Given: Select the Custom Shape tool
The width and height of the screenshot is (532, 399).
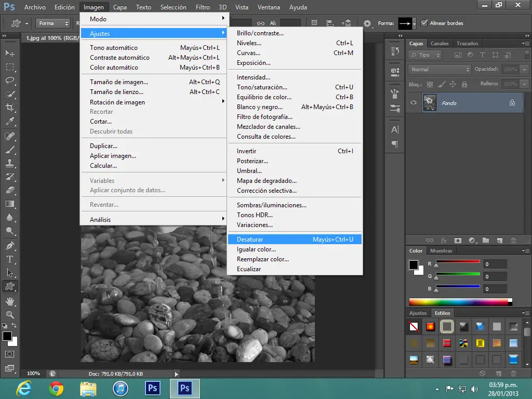Looking at the screenshot, I should point(10,286).
